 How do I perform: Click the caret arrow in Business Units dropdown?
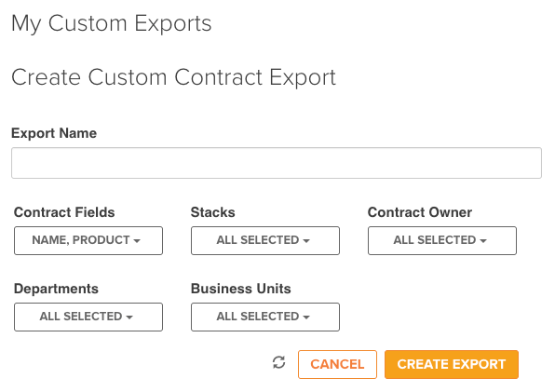306,318
